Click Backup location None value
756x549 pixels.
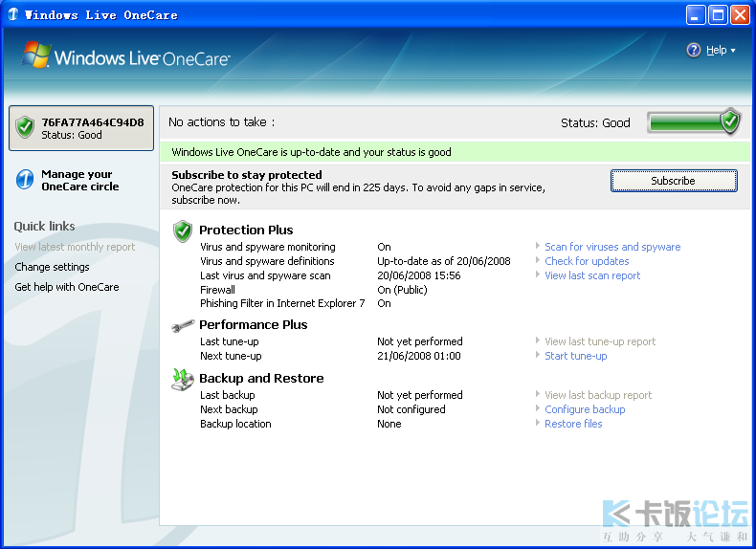[389, 424]
